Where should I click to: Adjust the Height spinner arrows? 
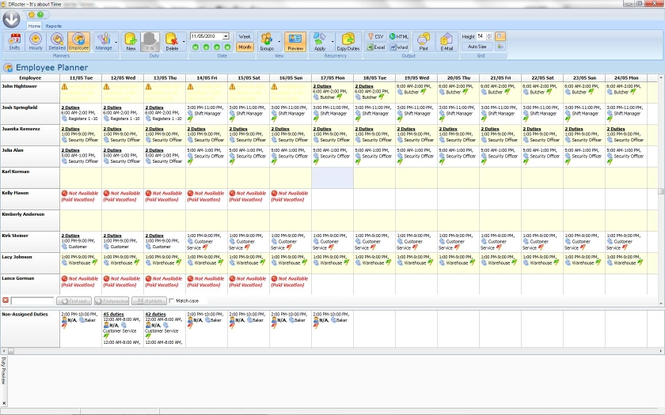489,36
